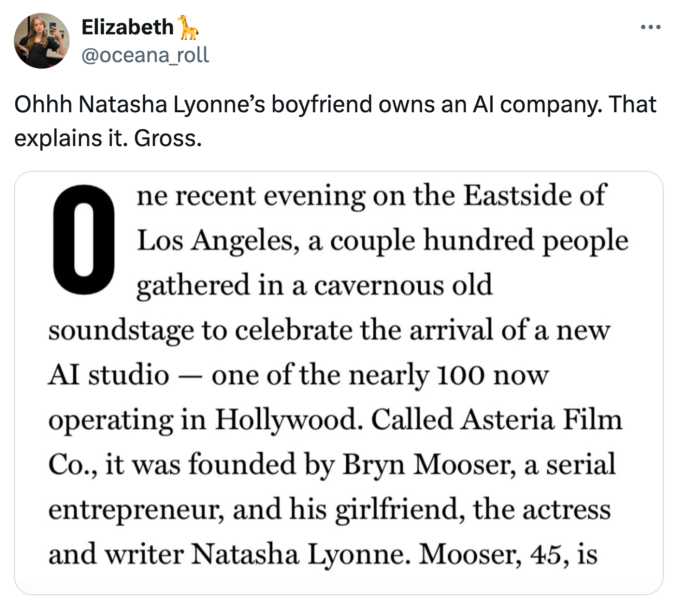
Task: Click the word Gross in the tweet
Action: [167, 138]
